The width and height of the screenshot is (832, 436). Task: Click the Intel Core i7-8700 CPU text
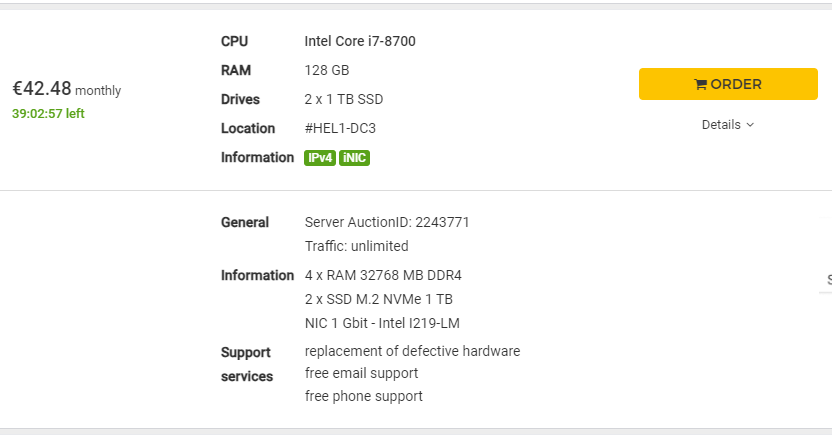point(360,41)
